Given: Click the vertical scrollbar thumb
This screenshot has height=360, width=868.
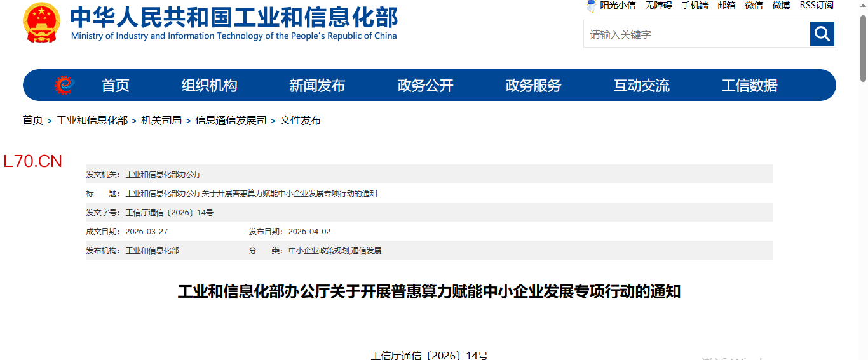Looking at the screenshot, I should point(864,48).
